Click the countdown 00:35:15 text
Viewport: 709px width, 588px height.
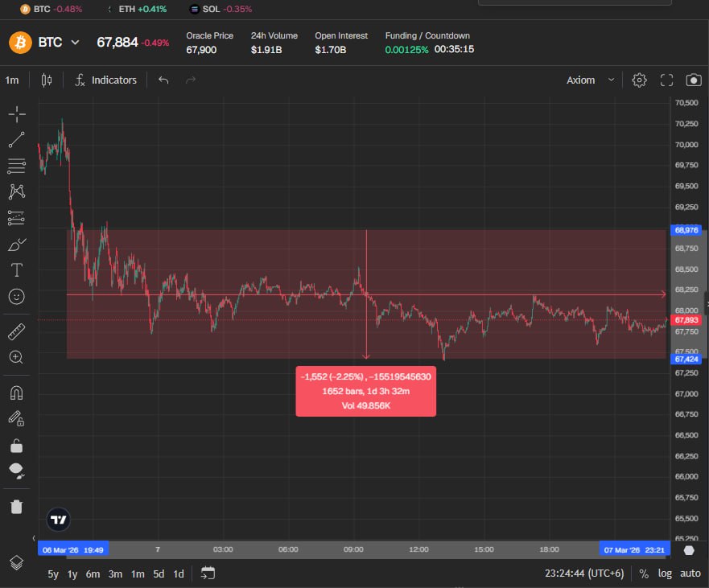(454, 49)
